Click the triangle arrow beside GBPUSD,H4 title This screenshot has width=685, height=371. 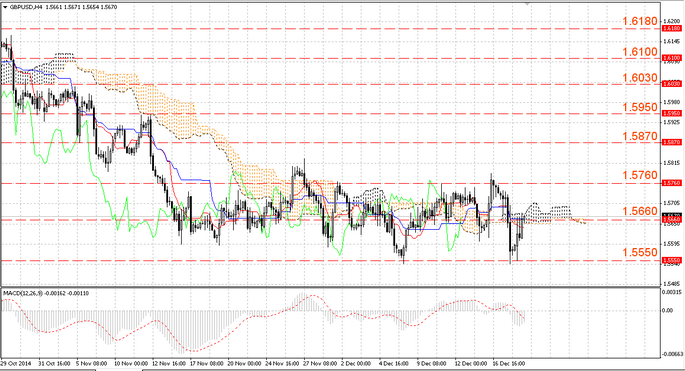(x=5, y=7)
